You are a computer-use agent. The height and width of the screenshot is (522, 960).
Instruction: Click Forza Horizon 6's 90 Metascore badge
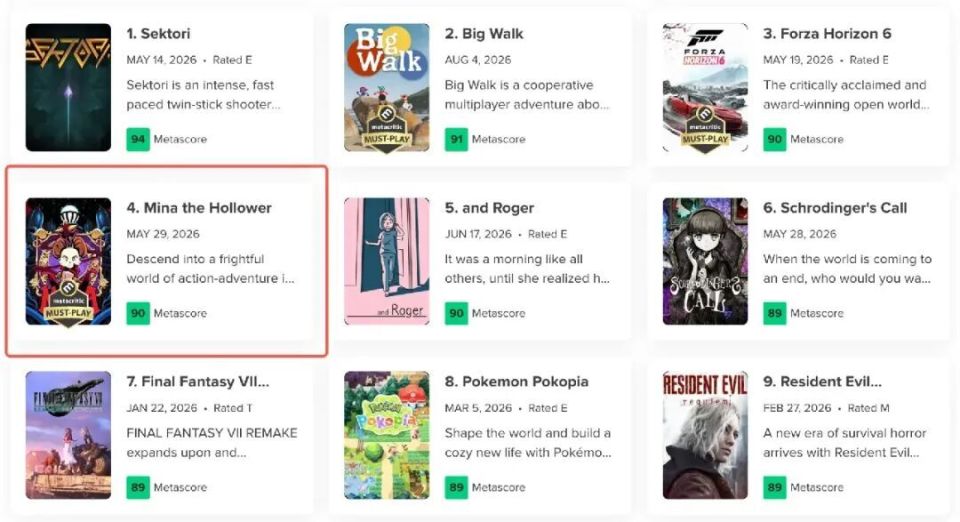point(774,140)
